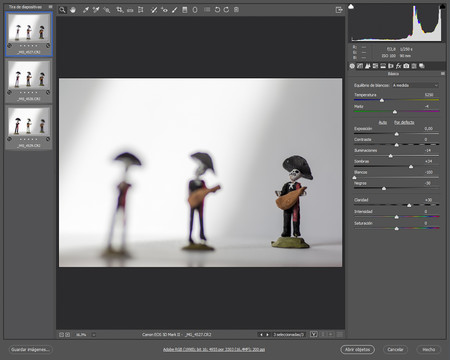
Task: Select the Adjustment Brush tool
Action: click(175, 10)
